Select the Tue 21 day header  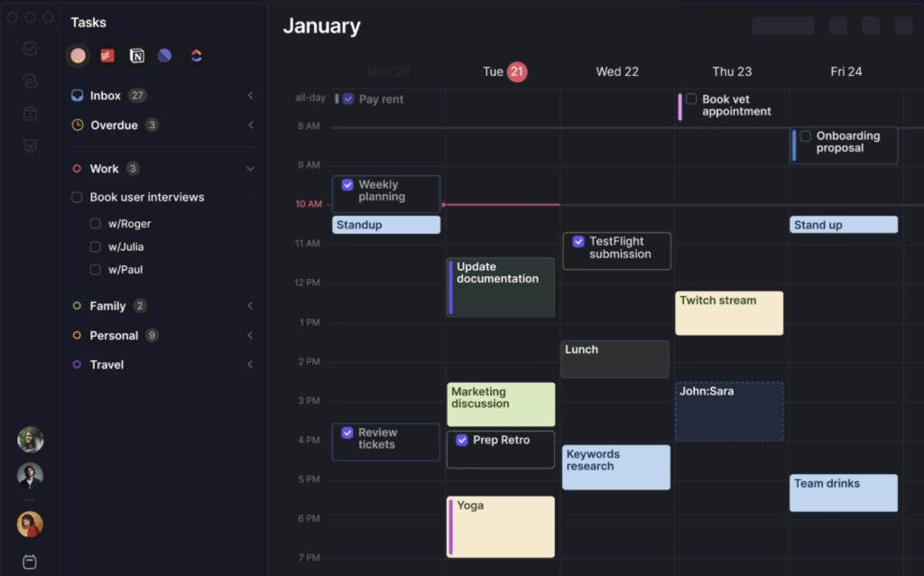click(504, 71)
